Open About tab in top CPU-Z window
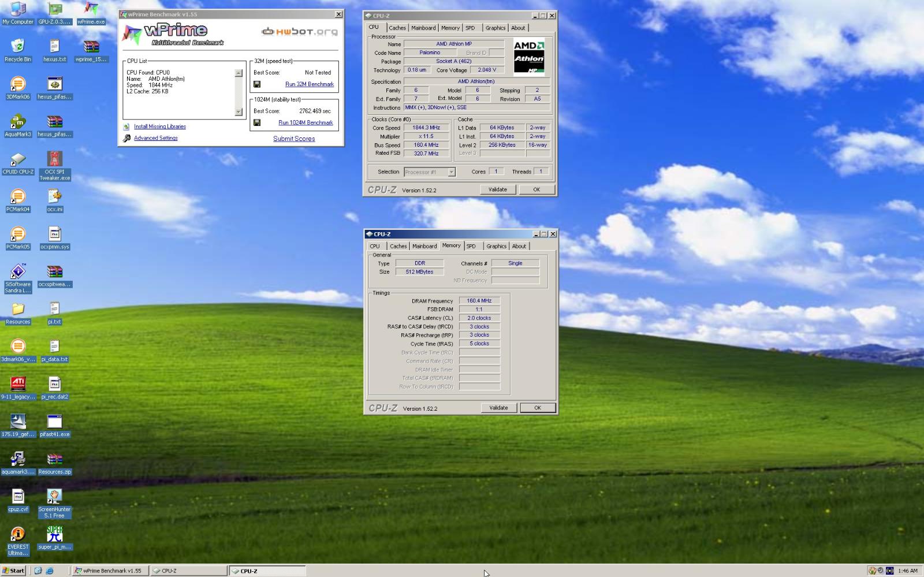Image resolution: width=924 pixels, height=577 pixels. tap(518, 28)
